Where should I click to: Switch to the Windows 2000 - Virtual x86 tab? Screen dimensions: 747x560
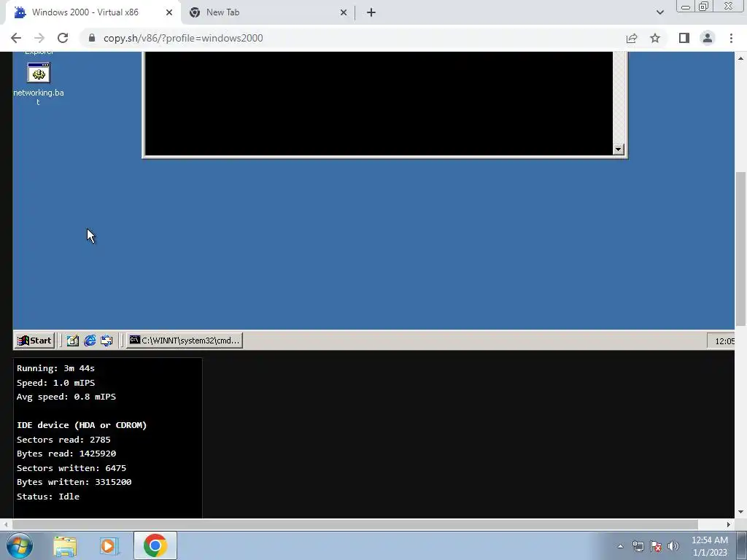point(93,12)
